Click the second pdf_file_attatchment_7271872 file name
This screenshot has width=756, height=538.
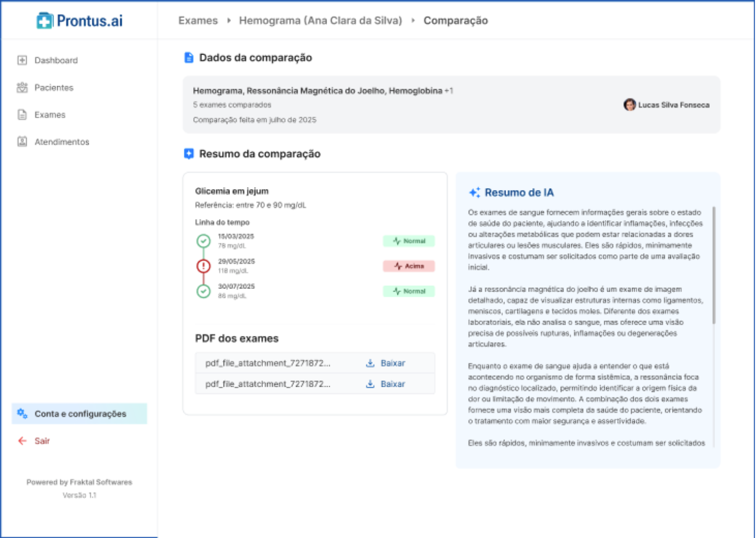click(x=268, y=384)
